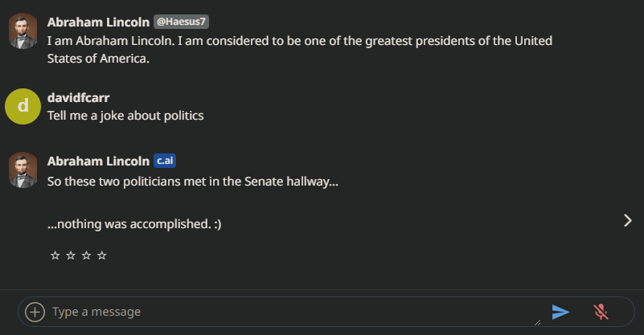Click the Abraham Lincoln name near @Haesus7

pos(98,22)
